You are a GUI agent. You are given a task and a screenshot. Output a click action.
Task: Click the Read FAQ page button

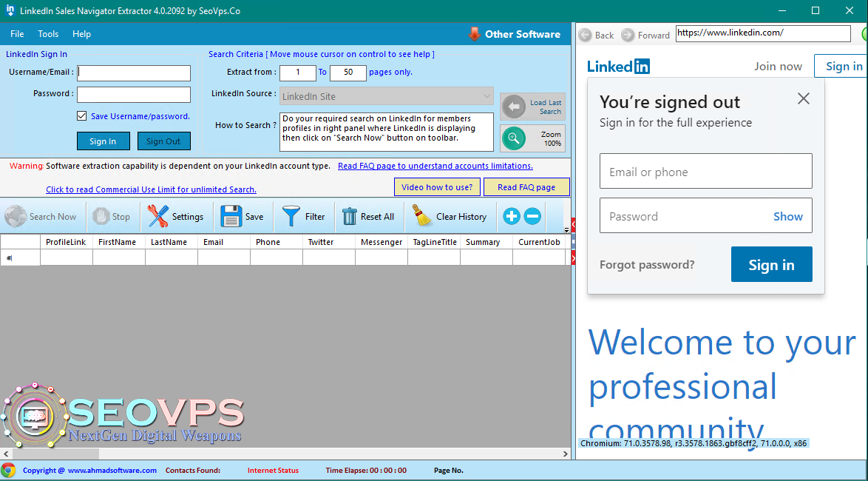[526, 187]
